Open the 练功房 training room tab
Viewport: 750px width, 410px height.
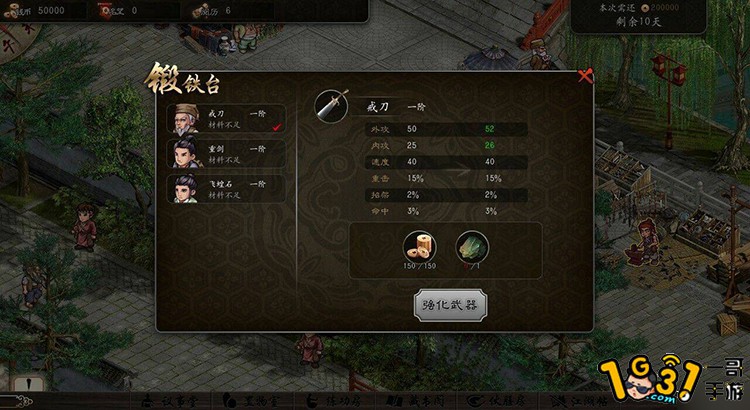tap(334, 401)
